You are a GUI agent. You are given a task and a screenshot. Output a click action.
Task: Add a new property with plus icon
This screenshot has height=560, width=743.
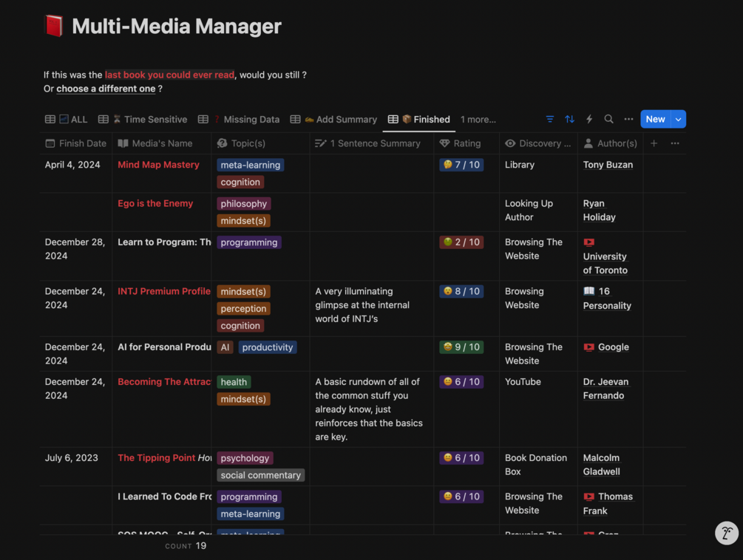[654, 143]
